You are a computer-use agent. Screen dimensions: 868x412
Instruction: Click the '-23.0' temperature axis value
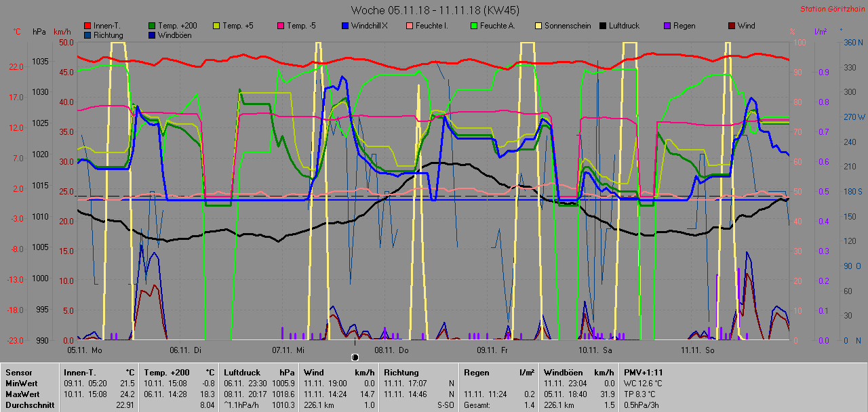(x=16, y=340)
